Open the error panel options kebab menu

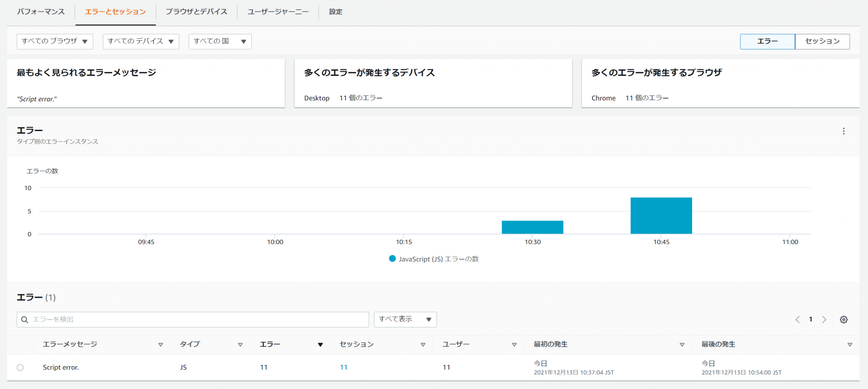[844, 132]
